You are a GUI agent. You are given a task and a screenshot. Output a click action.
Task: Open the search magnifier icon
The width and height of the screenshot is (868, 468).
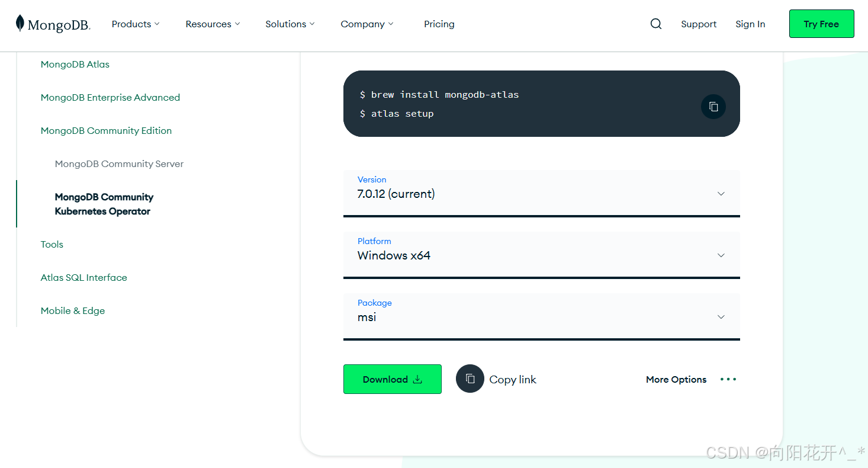[656, 24]
